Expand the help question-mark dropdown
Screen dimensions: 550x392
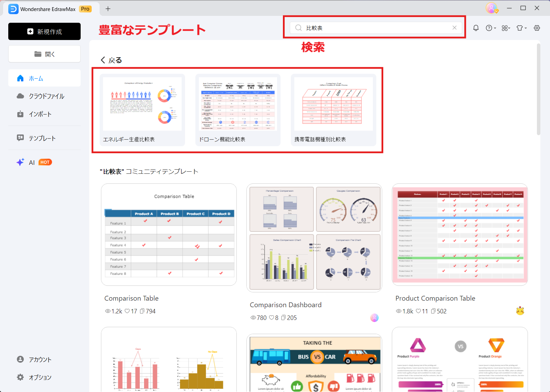[491, 28]
